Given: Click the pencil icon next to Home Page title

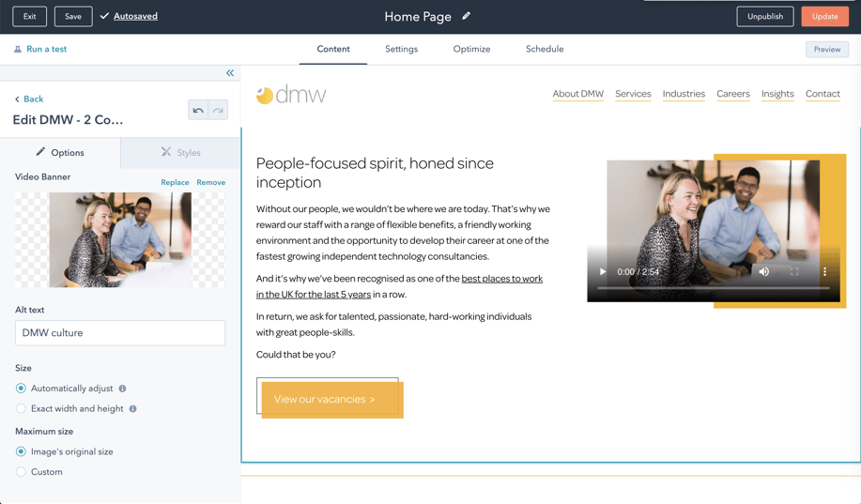Looking at the screenshot, I should [467, 16].
